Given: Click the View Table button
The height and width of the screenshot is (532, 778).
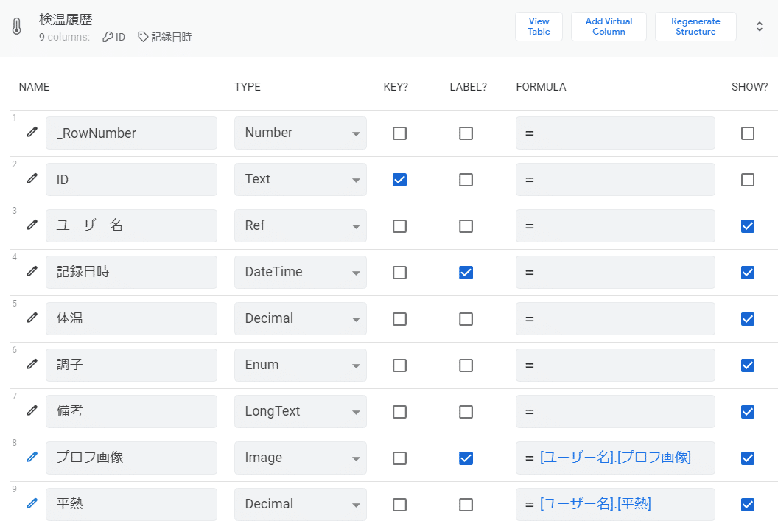Looking at the screenshot, I should [x=539, y=27].
